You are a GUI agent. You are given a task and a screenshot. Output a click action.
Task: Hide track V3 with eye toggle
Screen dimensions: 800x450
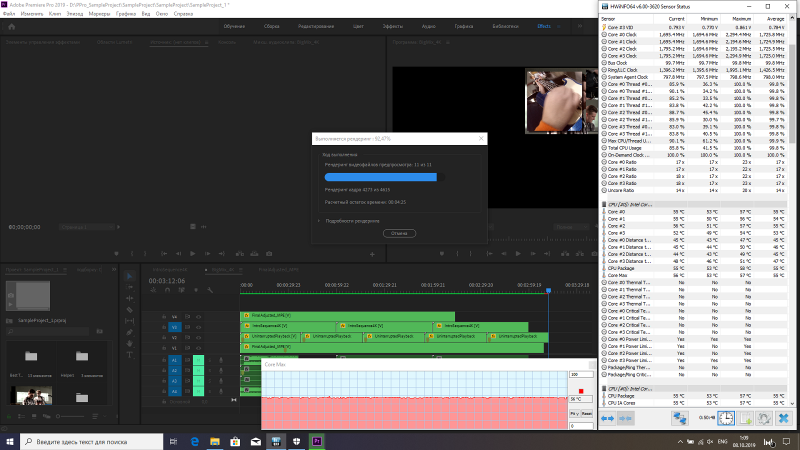click(198, 327)
